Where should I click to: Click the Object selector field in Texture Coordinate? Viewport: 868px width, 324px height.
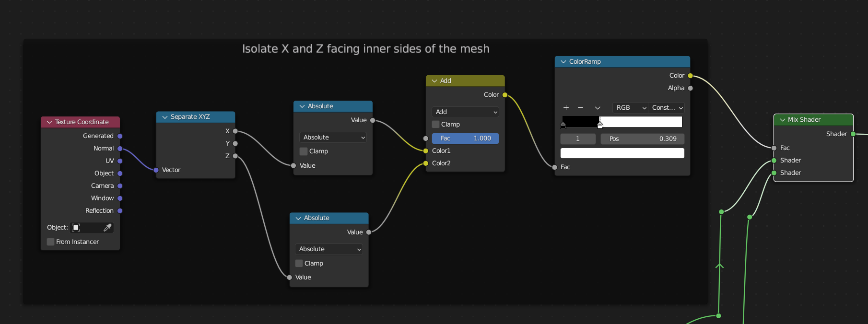point(92,228)
